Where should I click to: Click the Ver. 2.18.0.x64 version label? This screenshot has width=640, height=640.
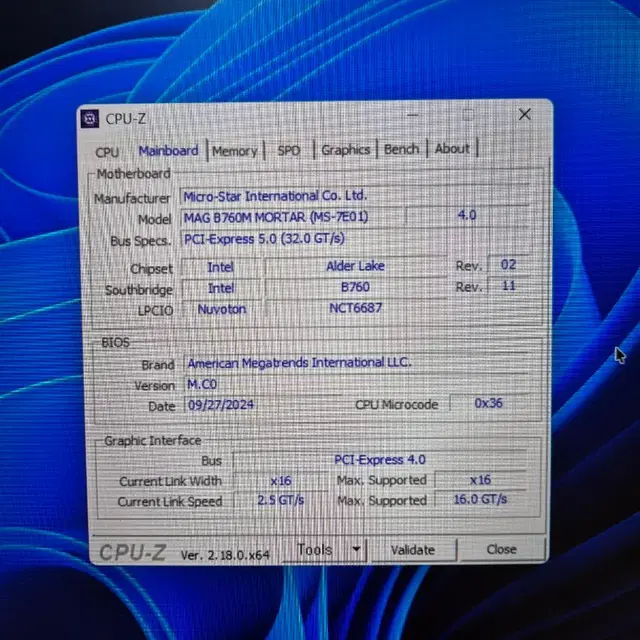click(225, 555)
